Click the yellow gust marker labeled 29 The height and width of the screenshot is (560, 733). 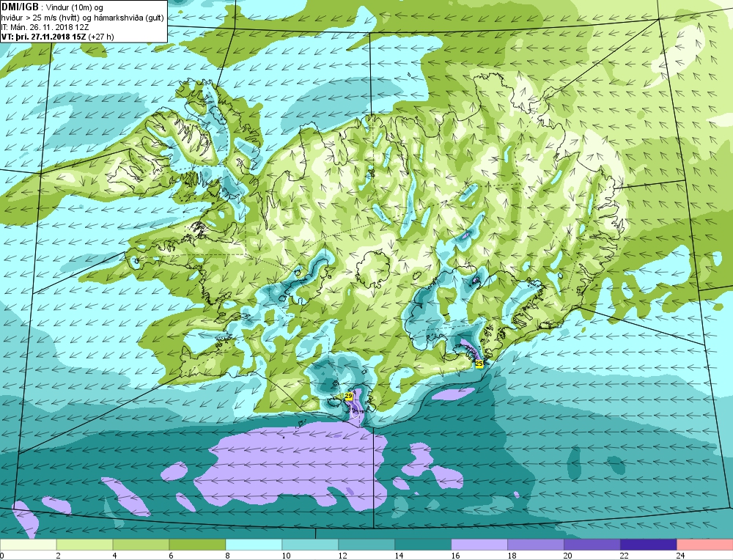point(348,397)
